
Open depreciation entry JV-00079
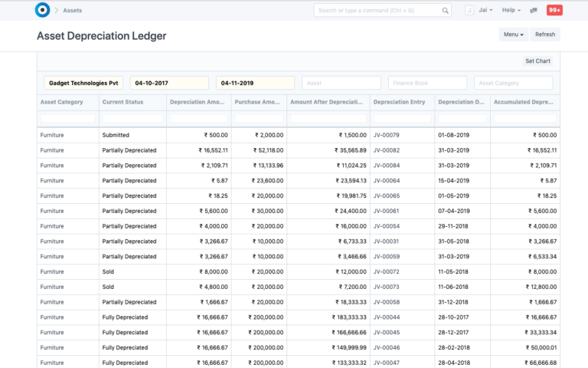pyautogui.click(x=386, y=135)
